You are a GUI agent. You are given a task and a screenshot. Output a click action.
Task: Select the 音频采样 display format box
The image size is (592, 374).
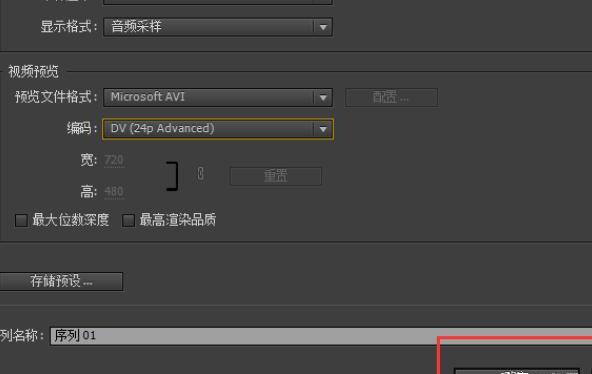(x=218, y=27)
